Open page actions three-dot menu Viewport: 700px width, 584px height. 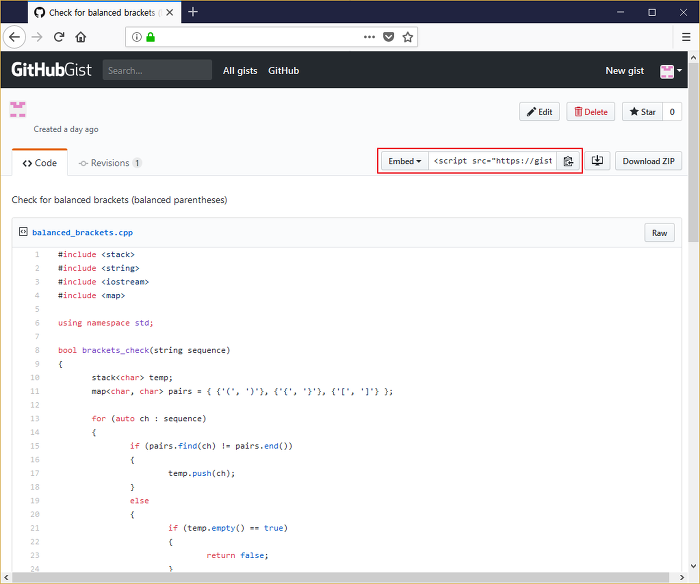coord(369,37)
